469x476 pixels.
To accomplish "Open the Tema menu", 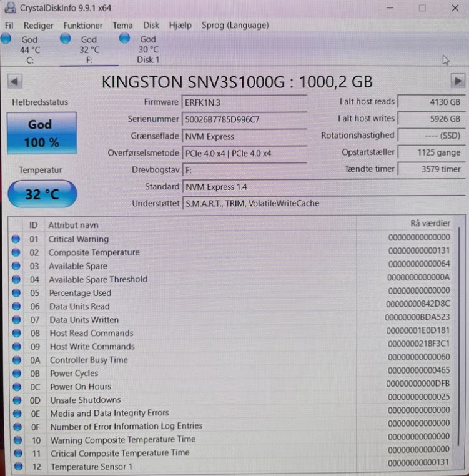I will pos(122,25).
